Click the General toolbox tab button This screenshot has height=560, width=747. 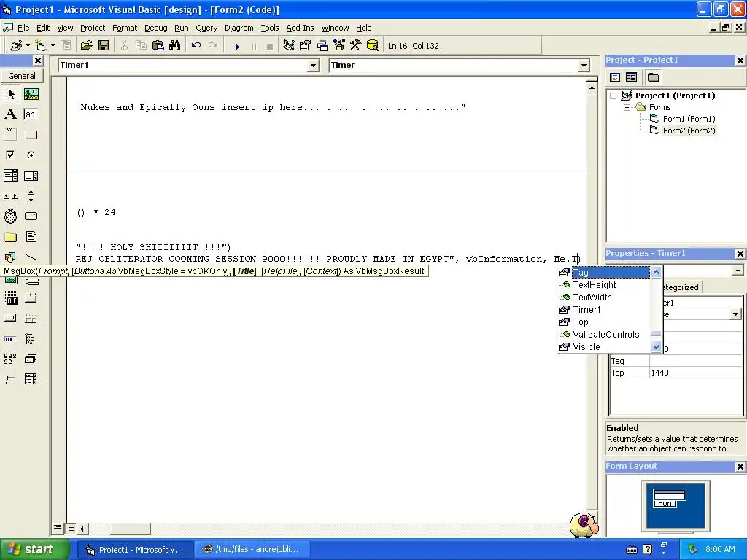(x=22, y=76)
